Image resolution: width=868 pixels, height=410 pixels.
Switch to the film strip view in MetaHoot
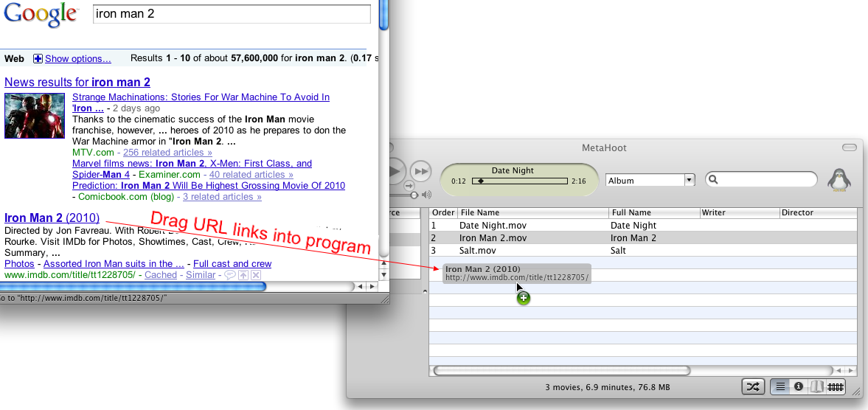coord(836,386)
